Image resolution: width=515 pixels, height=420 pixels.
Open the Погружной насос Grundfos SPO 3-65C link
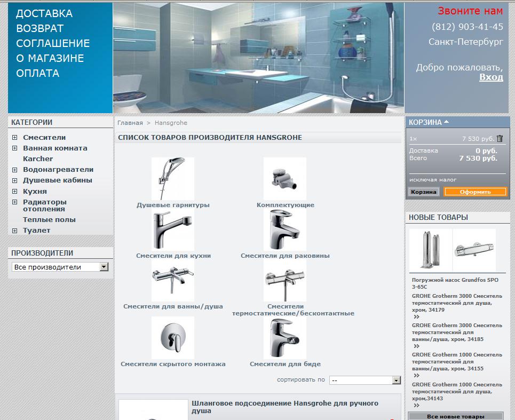click(455, 283)
